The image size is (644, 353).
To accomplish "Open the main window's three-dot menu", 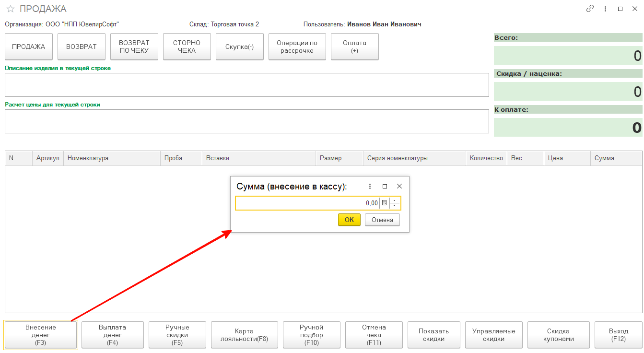I will 606,9.
